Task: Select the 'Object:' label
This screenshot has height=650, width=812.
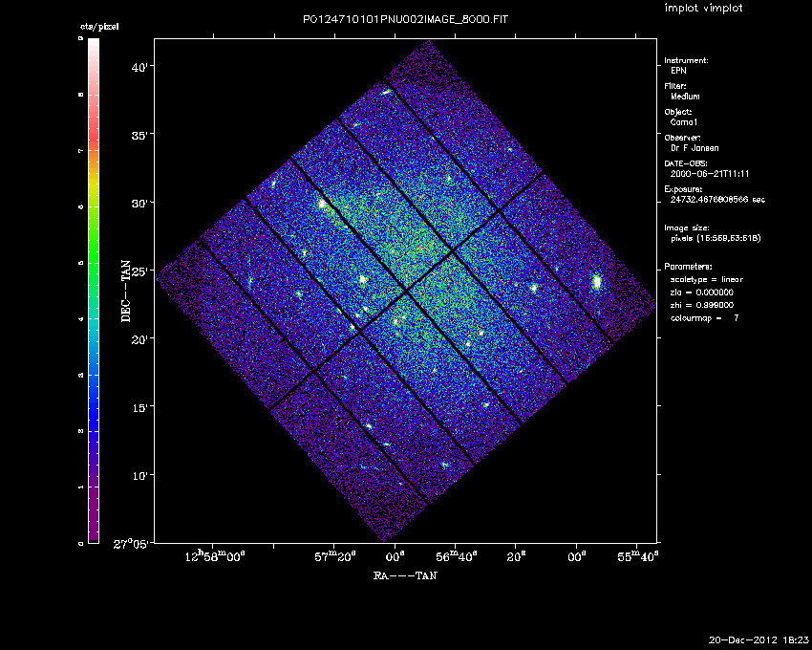Action: coord(678,112)
